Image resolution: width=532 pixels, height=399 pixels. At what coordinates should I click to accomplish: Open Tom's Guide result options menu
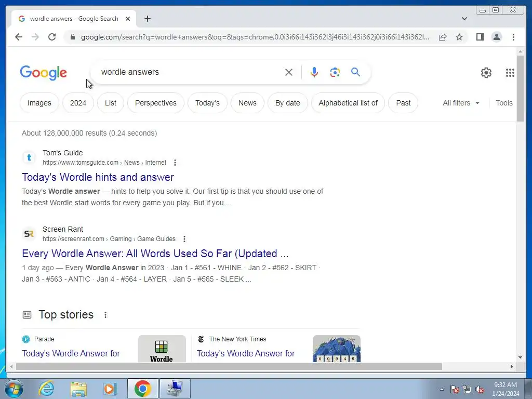[x=175, y=163]
